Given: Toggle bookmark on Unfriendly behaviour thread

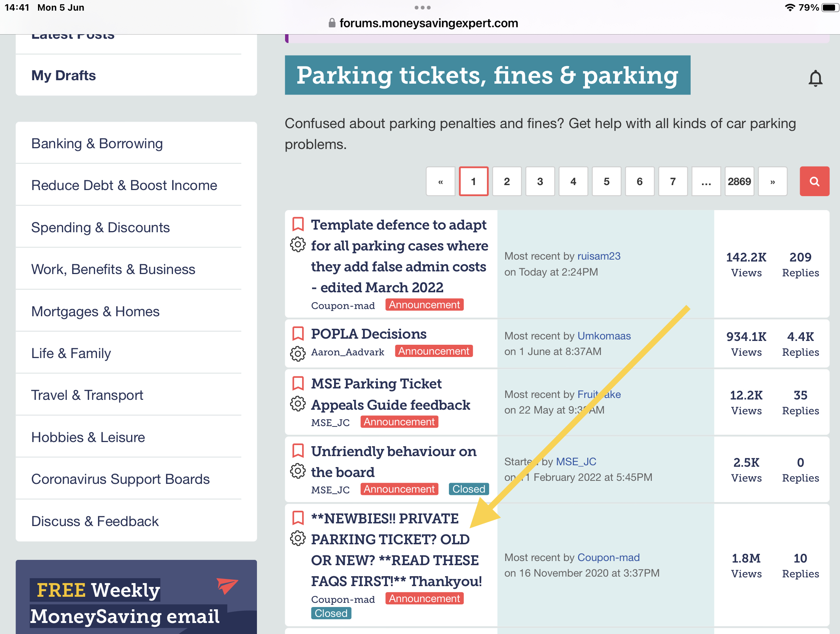Looking at the screenshot, I should [x=298, y=451].
